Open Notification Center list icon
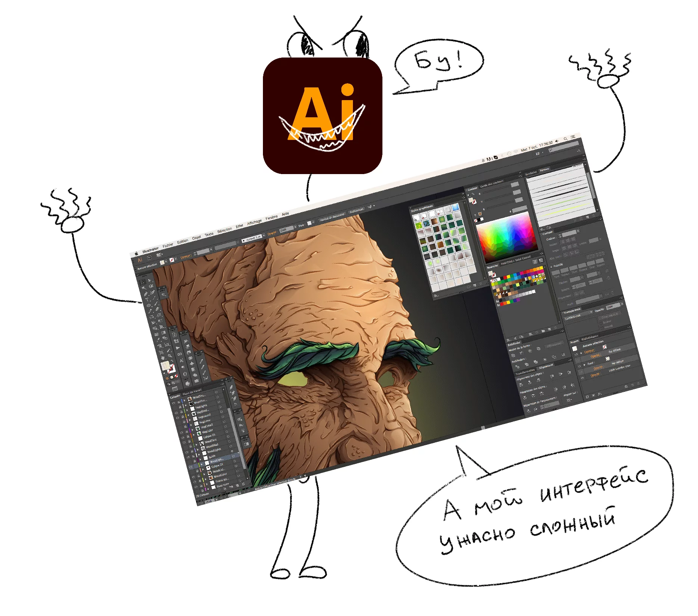 tap(573, 136)
